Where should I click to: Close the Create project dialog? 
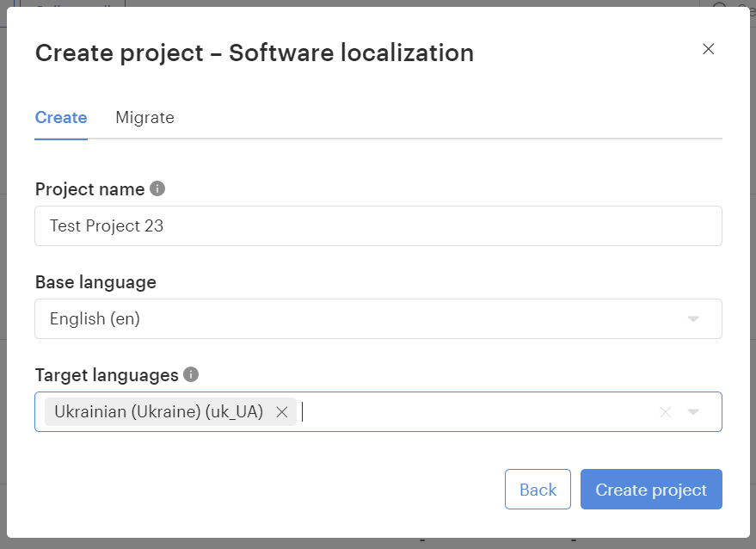709,49
